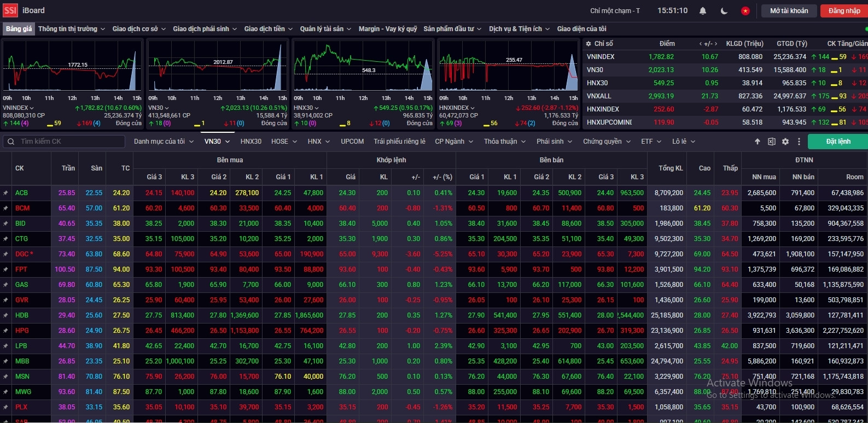Open the VNINDEX chart index selector
Viewport: 868px width, 423px height.
point(18,108)
